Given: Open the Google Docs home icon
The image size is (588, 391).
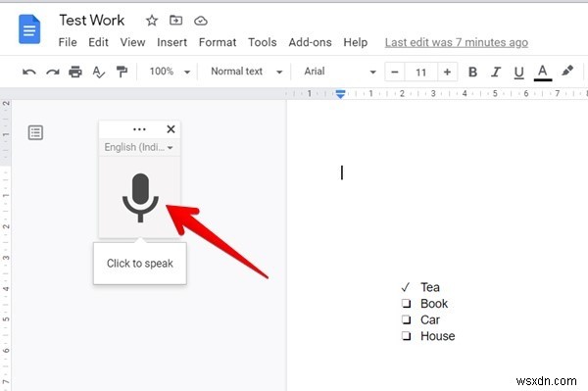Looking at the screenshot, I should 29,29.
